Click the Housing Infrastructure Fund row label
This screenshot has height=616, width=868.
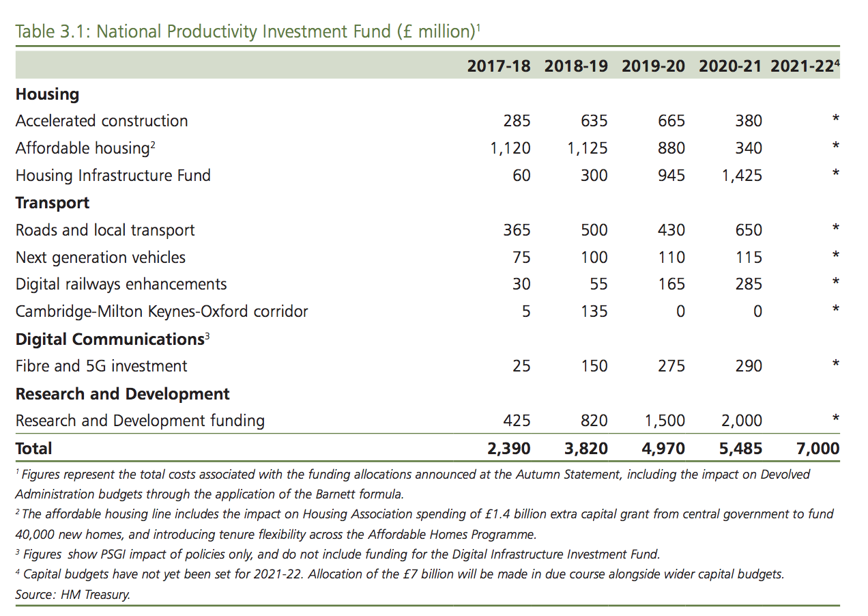pyautogui.click(x=113, y=176)
